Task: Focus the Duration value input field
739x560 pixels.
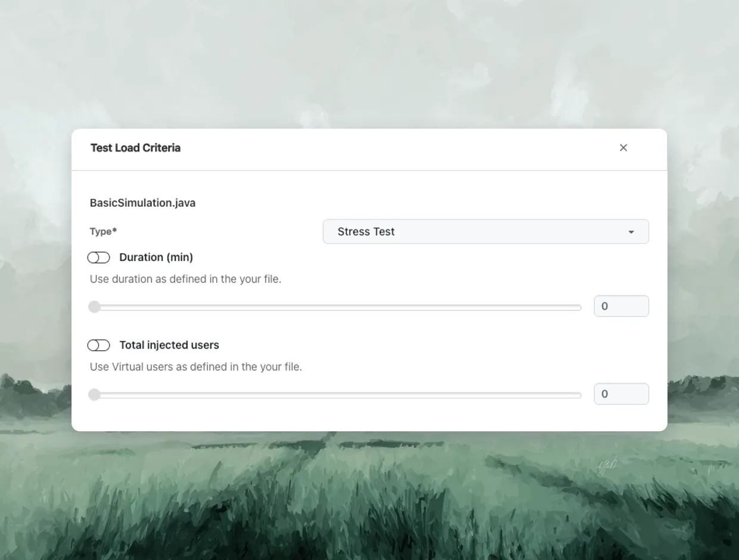Action: pos(622,306)
